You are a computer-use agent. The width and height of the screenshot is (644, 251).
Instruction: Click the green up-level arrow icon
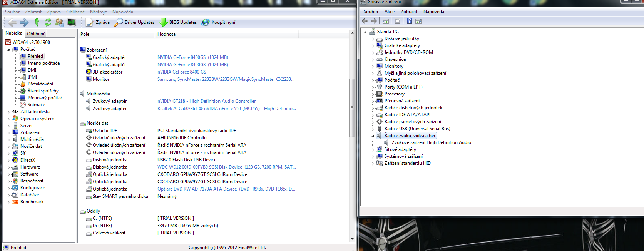pos(37,22)
